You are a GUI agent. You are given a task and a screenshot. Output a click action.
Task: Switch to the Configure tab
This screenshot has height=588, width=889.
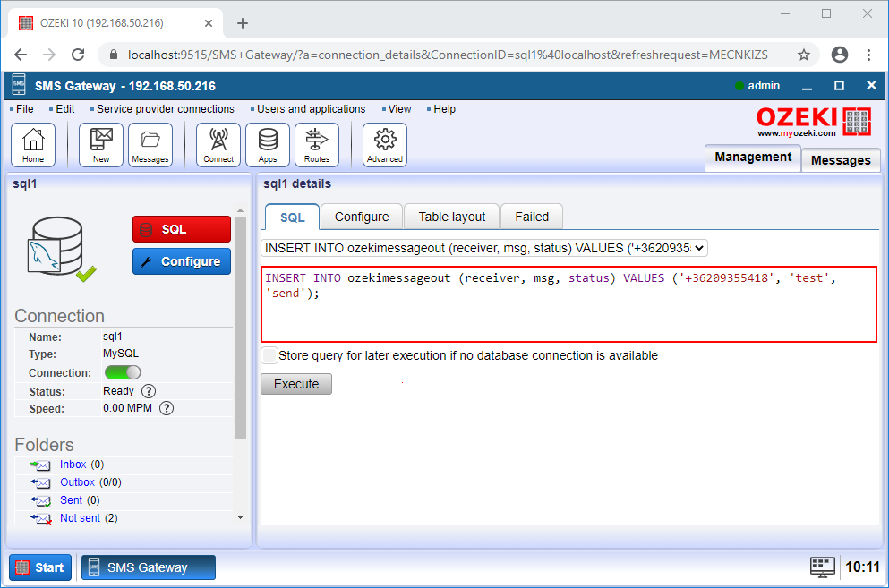tap(362, 217)
